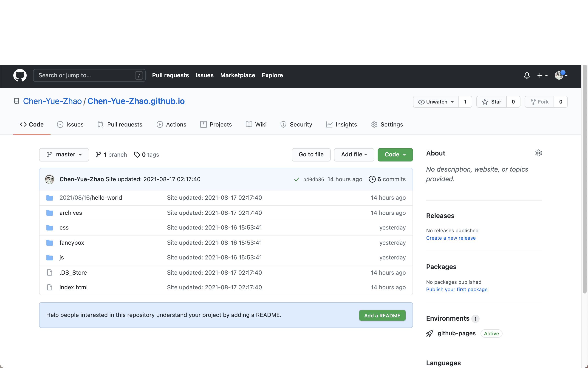The height and width of the screenshot is (368, 588).
Task: Click the commit author avatar thumbnail
Action: tap(50, 179)
